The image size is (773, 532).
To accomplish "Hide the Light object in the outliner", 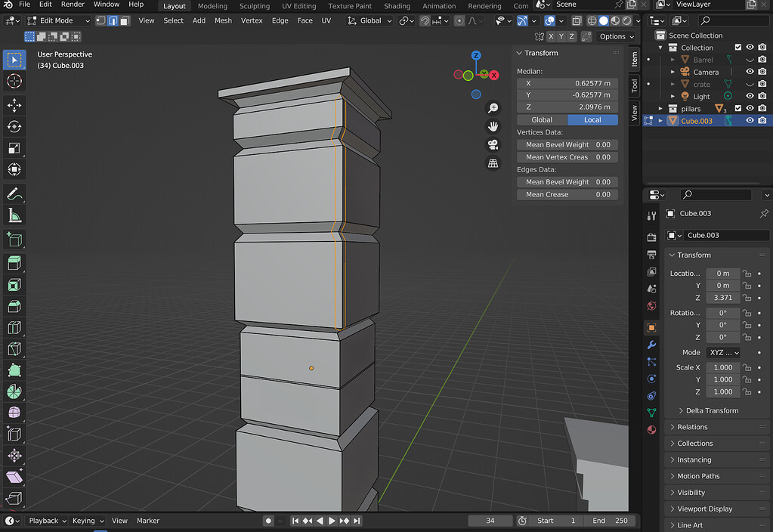I will tap(750, 96).
